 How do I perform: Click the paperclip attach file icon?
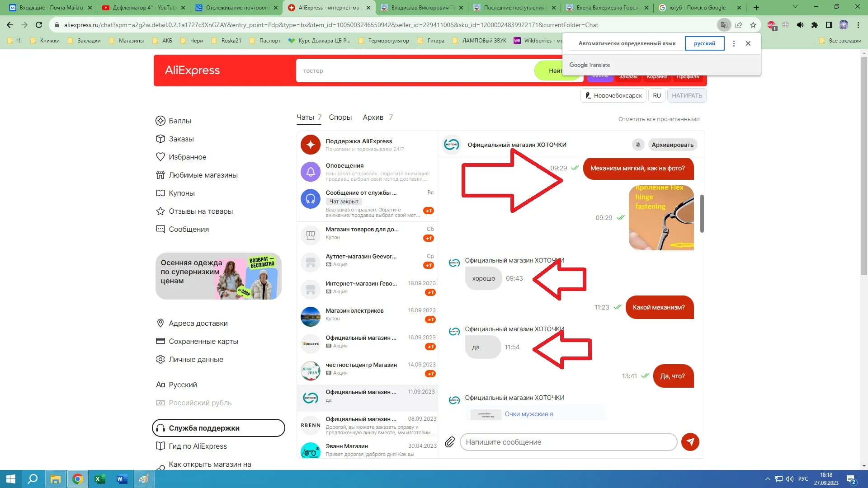[x=449, y=442]
